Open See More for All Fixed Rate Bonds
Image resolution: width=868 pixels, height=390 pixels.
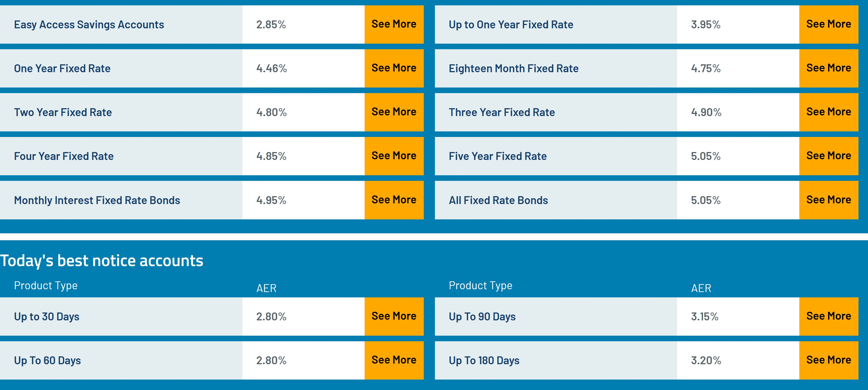tap(829, 200)
